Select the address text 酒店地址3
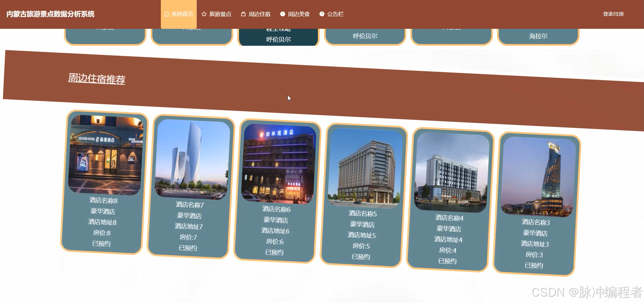The width and height of the screenshot is (644, 303). click(x=535, y=244)
